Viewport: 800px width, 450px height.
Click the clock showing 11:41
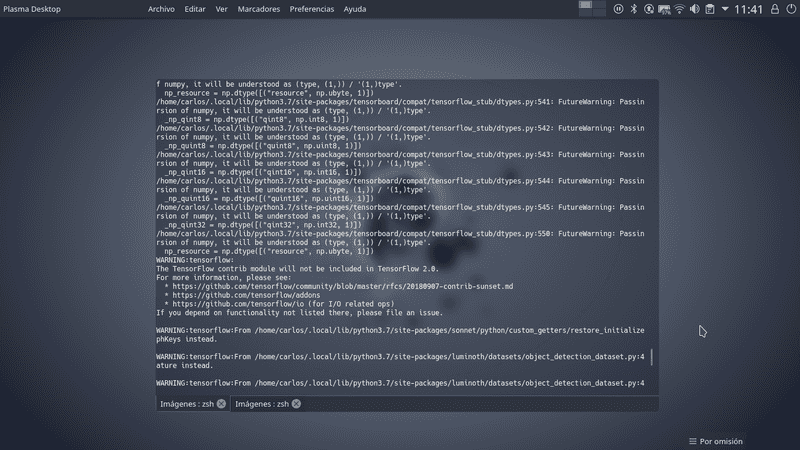click(x=746, y=9)
